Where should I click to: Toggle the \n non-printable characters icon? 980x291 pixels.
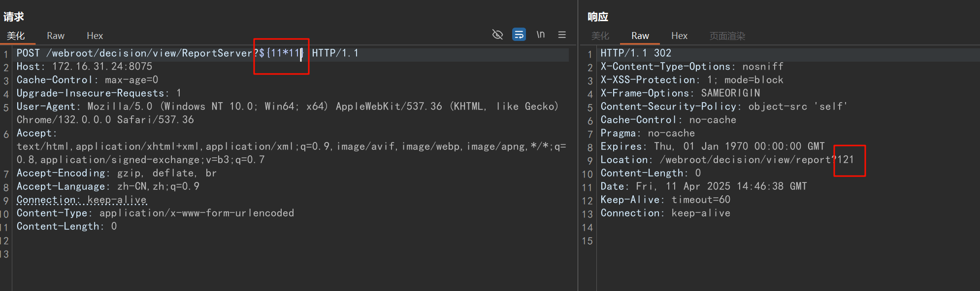point(540,35)
